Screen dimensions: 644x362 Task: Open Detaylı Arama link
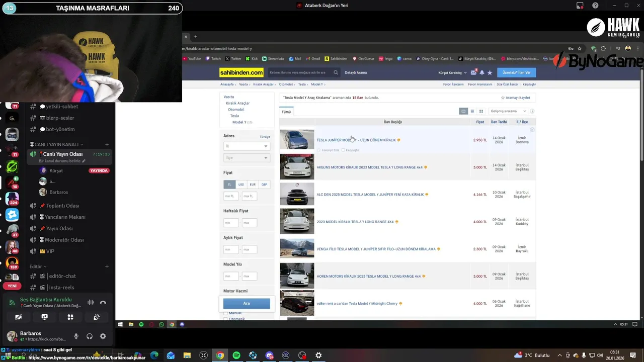[356, 73]
